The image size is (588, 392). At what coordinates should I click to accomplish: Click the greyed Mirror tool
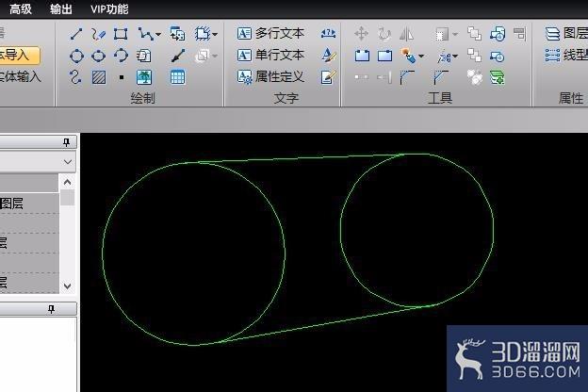point(406,34)
